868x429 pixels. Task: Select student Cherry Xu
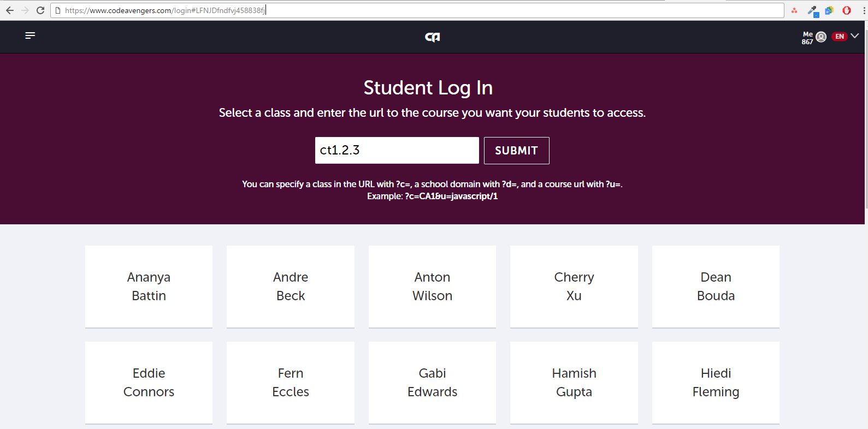point(574,287)
